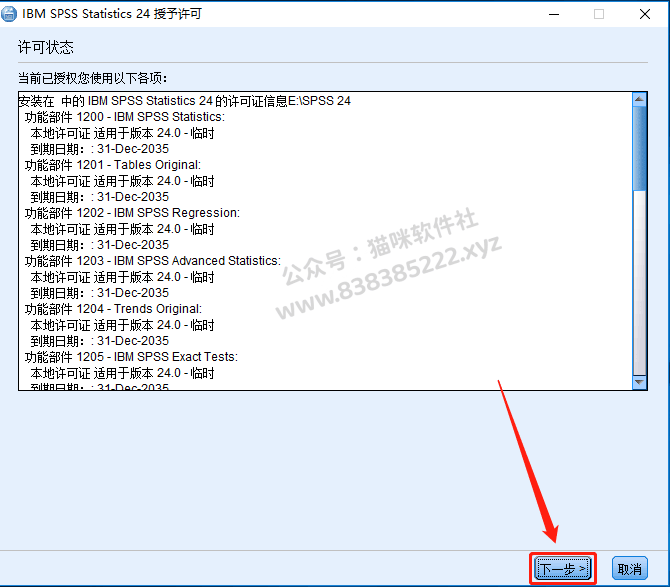Screen dimensions: 670x587
Task: Click the 本地许可证 line under component 1205
Action: [x=122, y=373]
